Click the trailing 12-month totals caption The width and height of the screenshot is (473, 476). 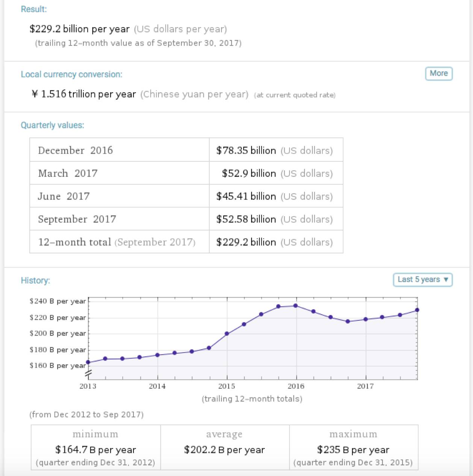252,399
